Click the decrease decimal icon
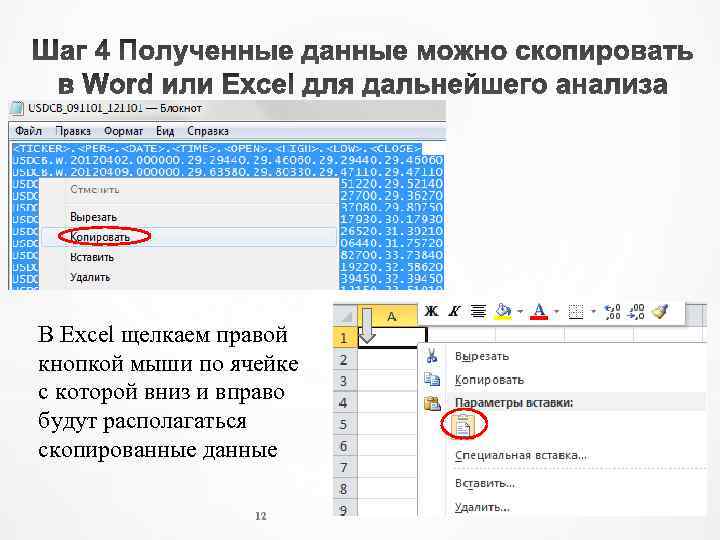The width and height of the screenshot is (720, 540). click(x=636, y=312)
